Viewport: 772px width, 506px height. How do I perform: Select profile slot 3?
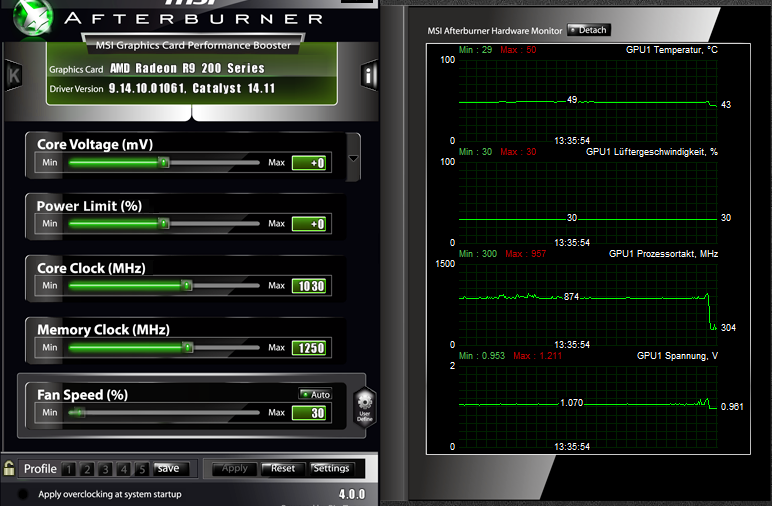pyautogui.click(x=105, y=469)
